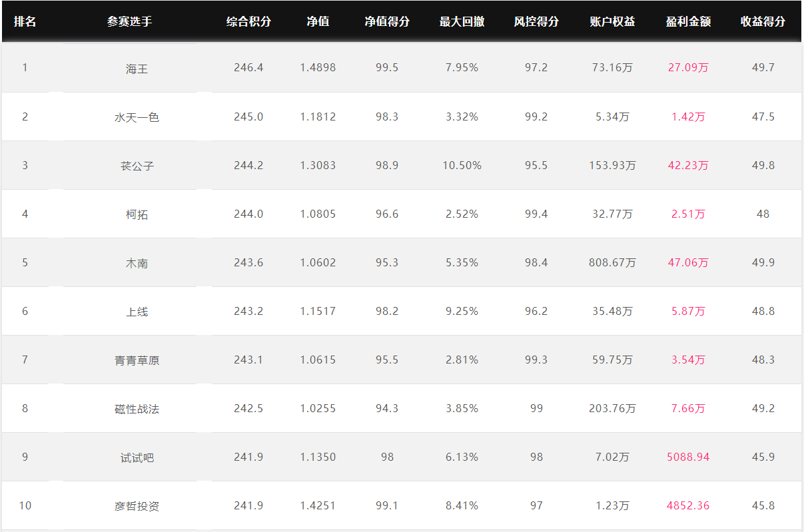This screenshot has height=532, width=804.
Task: Select contestant 试试吧 in rank 9
Action: point(137,457)
